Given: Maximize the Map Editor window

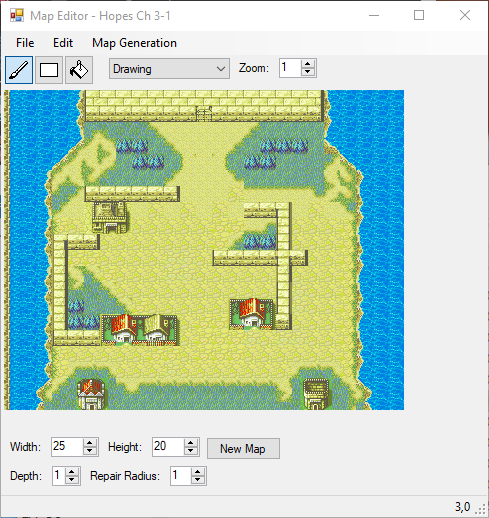Looking at the screenshot, I should 419,15.
